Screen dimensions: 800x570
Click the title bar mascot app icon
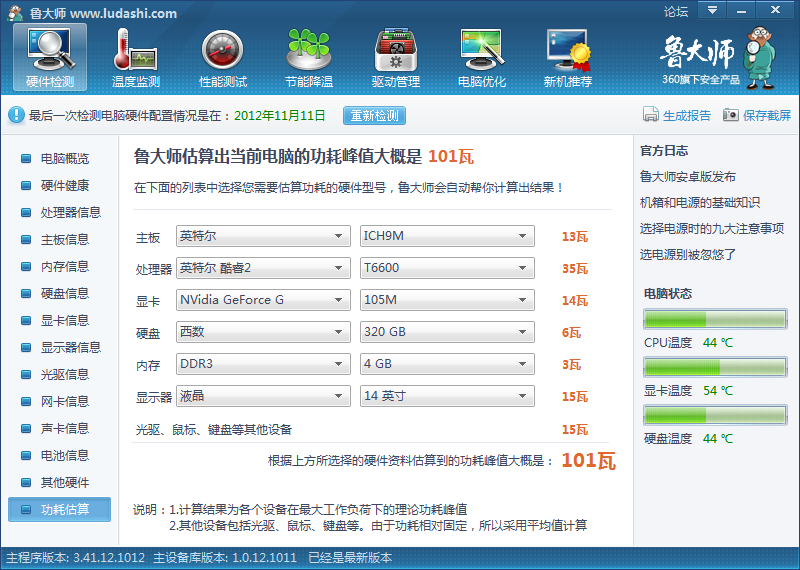tap(15, 13)
